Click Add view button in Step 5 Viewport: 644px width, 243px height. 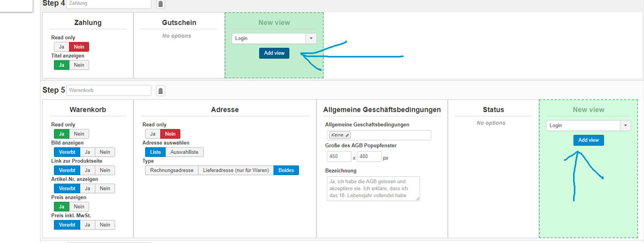(588, 140)
